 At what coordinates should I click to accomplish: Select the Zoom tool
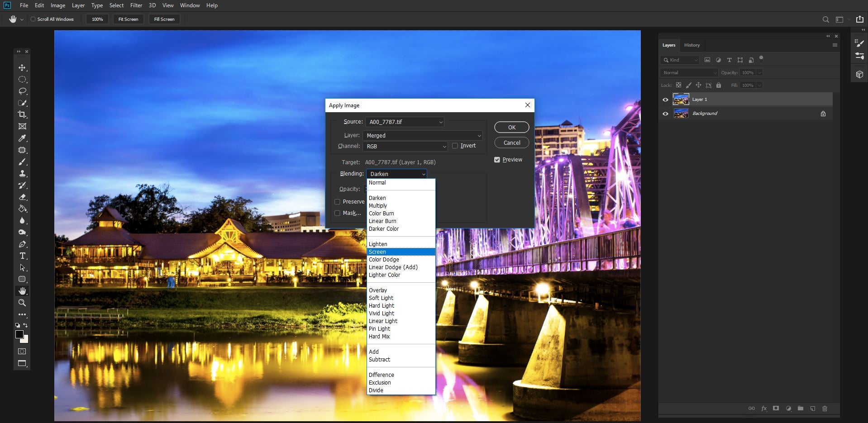(x=21, y=303)
